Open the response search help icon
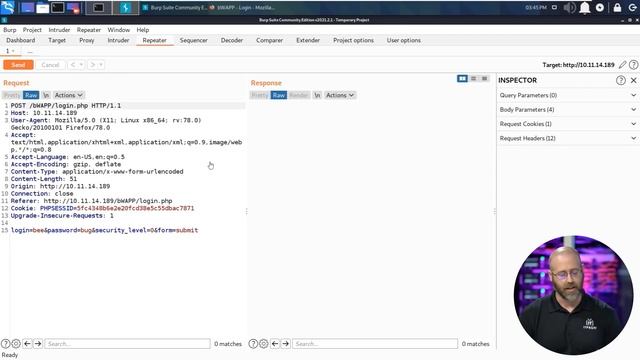Image resolution: width=640 pixels, height=360 pixels. (253, 344)
